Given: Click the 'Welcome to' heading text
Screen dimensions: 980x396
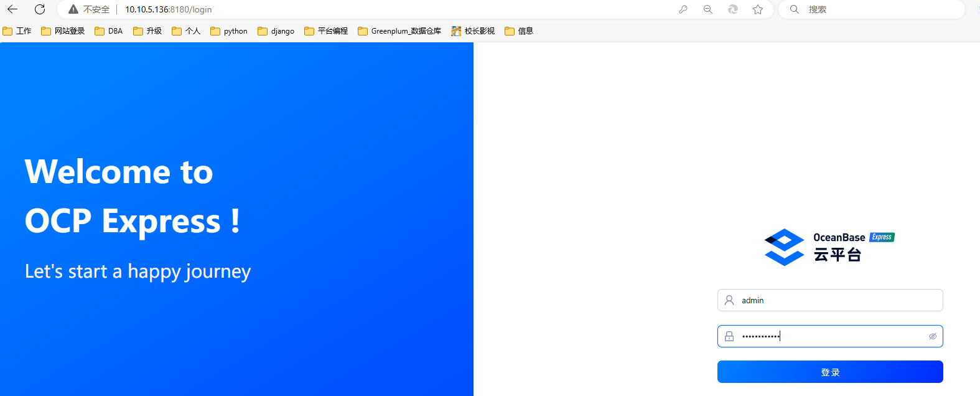Looking at the screenshot, I should (x=119, y=172).
